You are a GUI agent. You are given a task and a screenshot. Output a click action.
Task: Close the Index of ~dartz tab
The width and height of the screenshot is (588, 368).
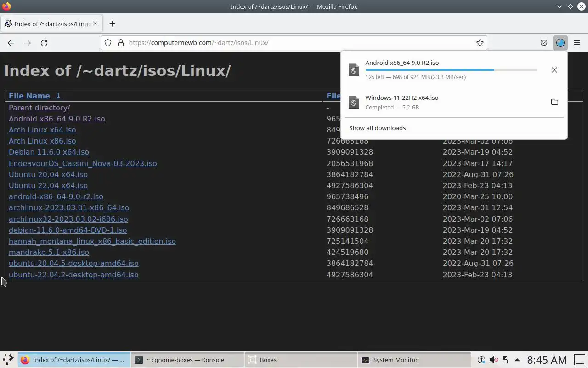click(95, 23)
